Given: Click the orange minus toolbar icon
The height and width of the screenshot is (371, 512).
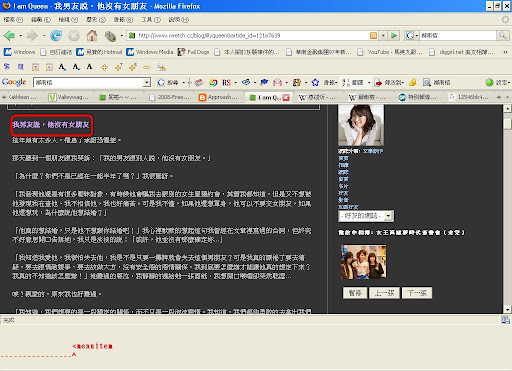Looking at the screenshot, I should (146, 67).
